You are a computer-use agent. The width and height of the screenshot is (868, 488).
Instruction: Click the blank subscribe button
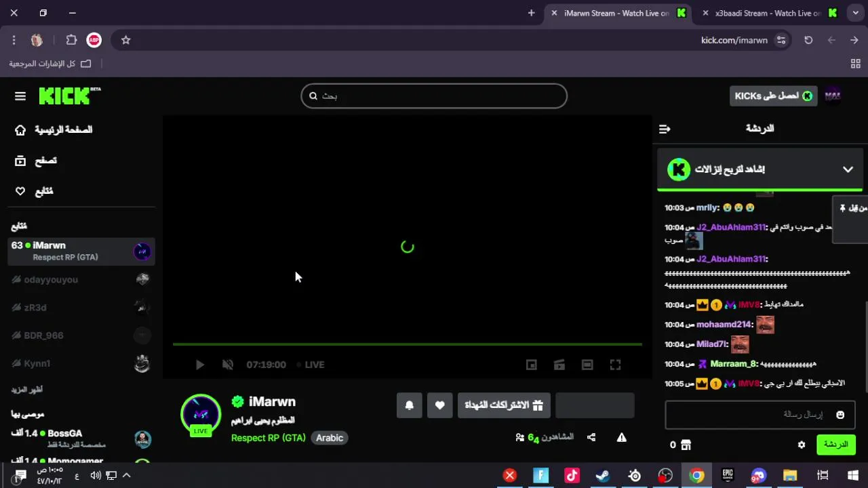[x=595, y=405]
